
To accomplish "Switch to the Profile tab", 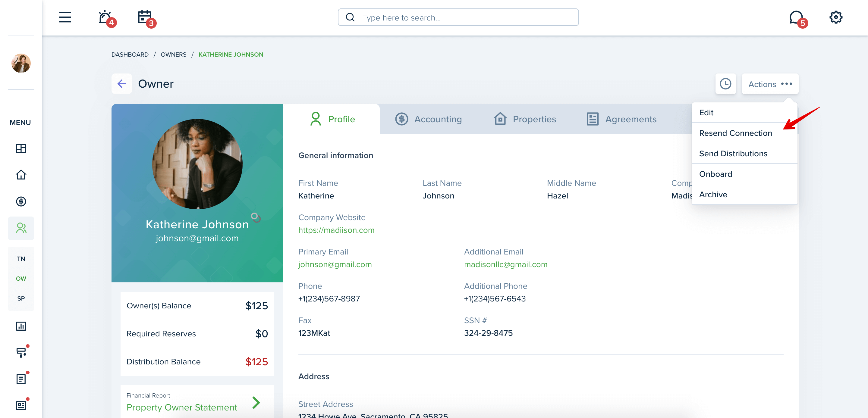I will pos(332,119).
